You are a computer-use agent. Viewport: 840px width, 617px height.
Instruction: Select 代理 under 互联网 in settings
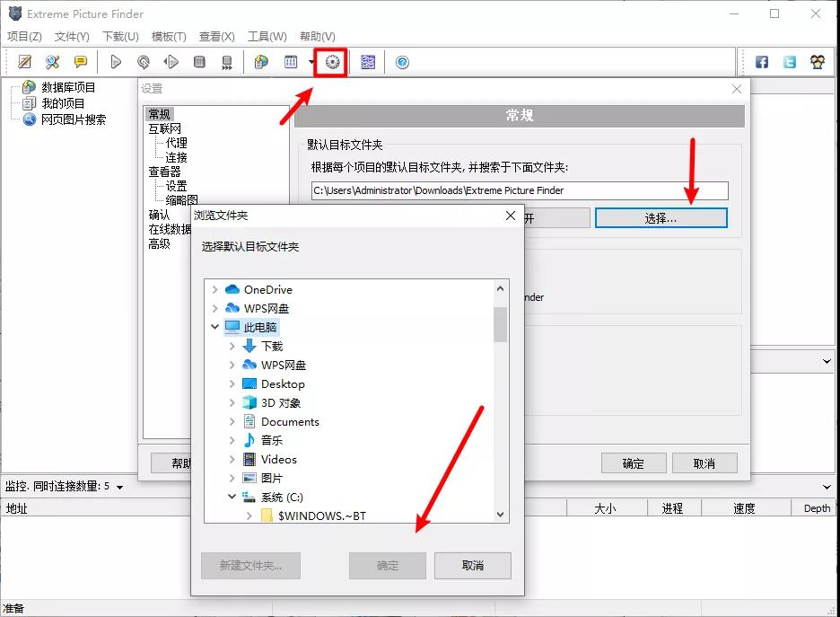coord(176,143)
